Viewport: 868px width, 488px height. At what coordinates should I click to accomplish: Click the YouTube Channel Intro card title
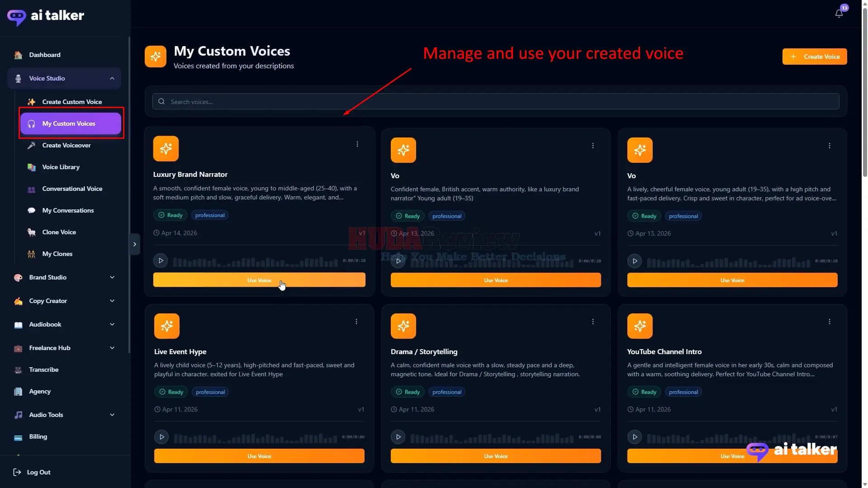[664, 351]
